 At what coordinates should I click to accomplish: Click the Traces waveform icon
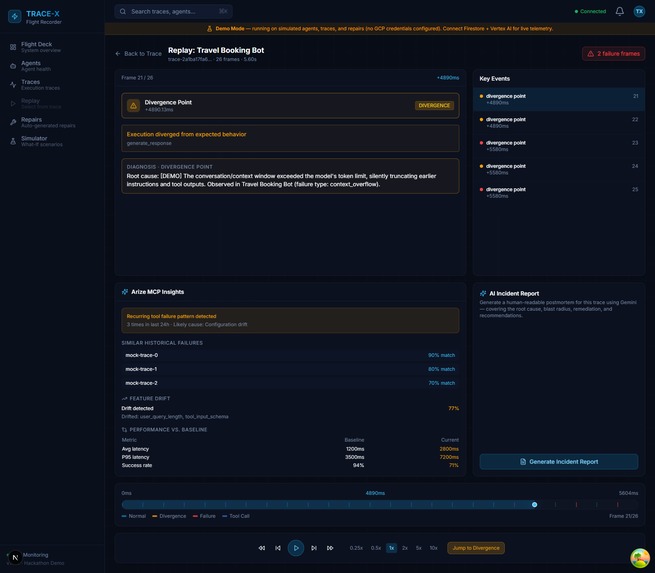(13, 85)
